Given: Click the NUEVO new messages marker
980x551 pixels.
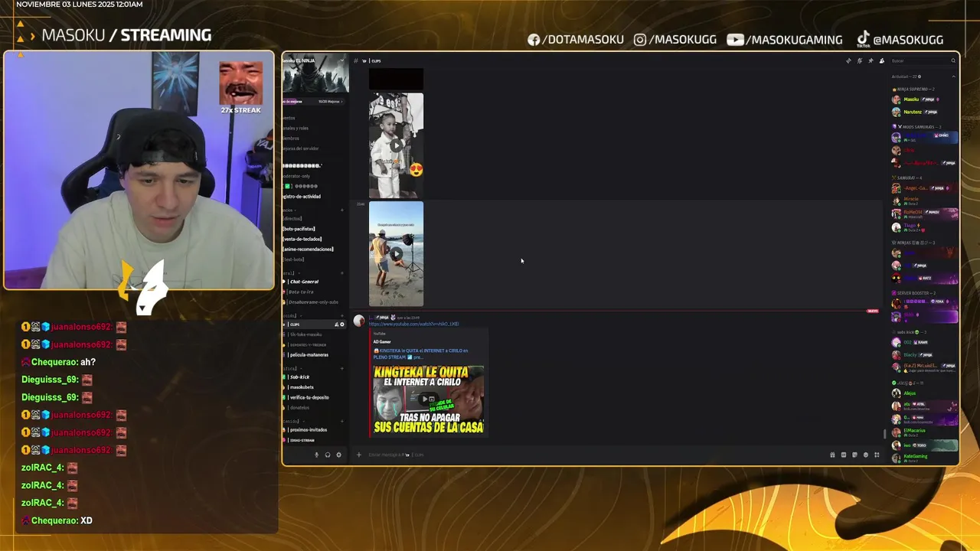Looking at the screenshot, I should click(x=872, y=311).
